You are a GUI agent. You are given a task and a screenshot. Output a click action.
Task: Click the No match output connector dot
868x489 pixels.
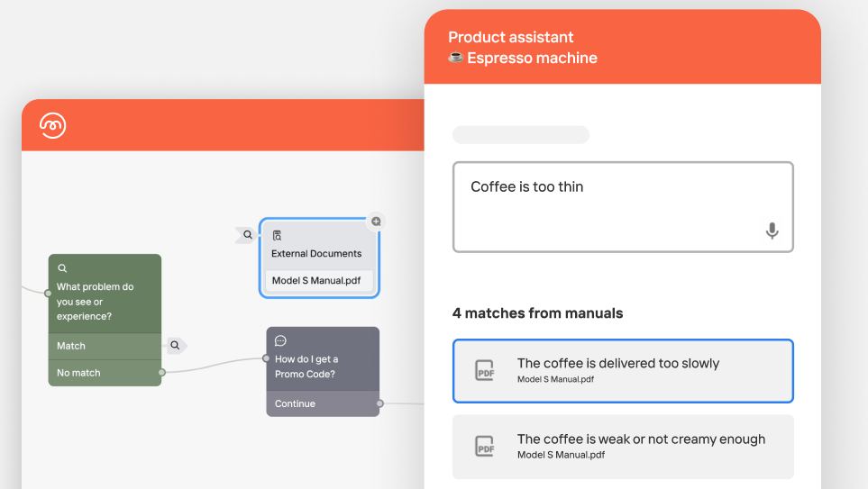[x=162, y=372]
